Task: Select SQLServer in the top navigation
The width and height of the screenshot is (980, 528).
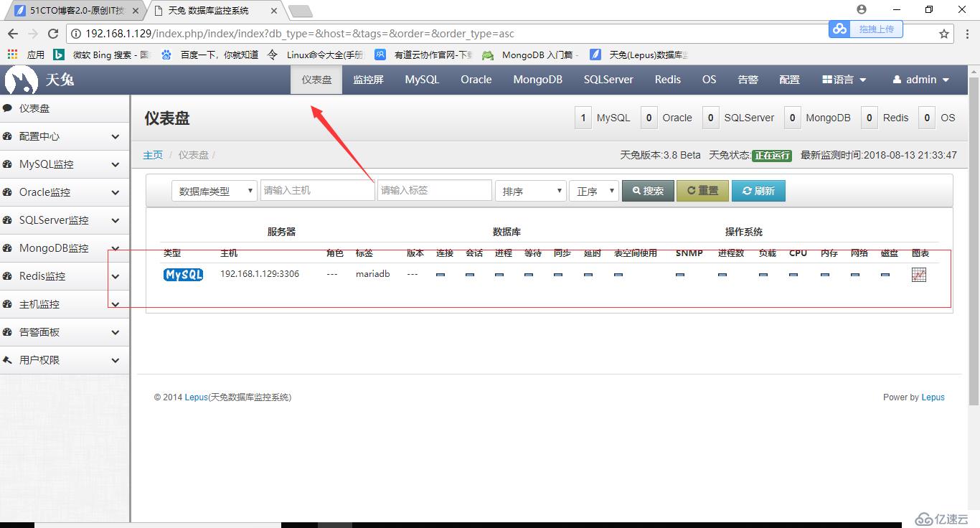Action: 608,80
